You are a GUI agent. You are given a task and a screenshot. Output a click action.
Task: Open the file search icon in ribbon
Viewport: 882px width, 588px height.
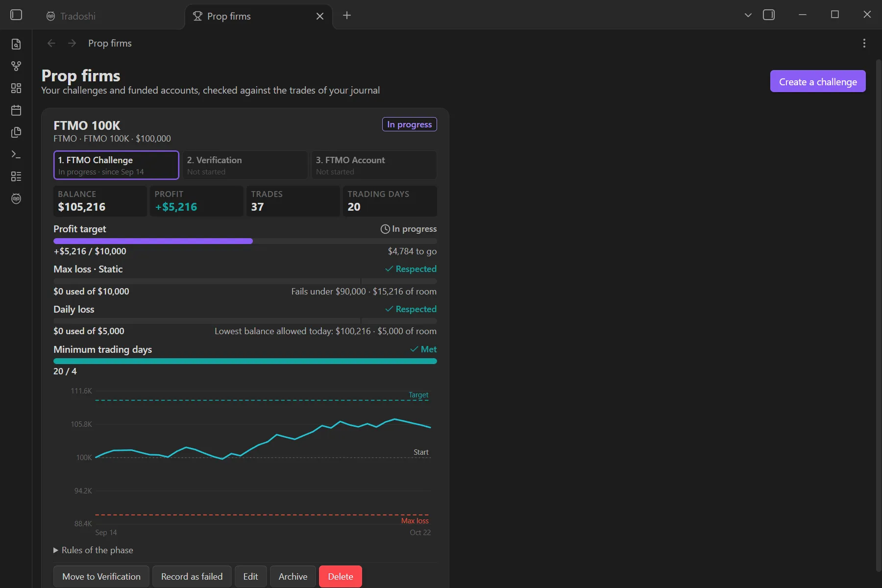pyautogui.click(x=16, y=44)
